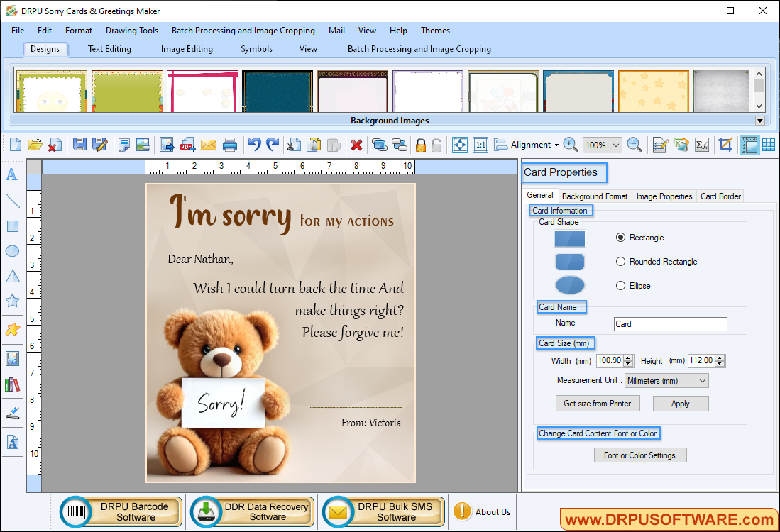Screen dimensions: 780x532
Task: Open the Themes menu
Action: point(435,31)
